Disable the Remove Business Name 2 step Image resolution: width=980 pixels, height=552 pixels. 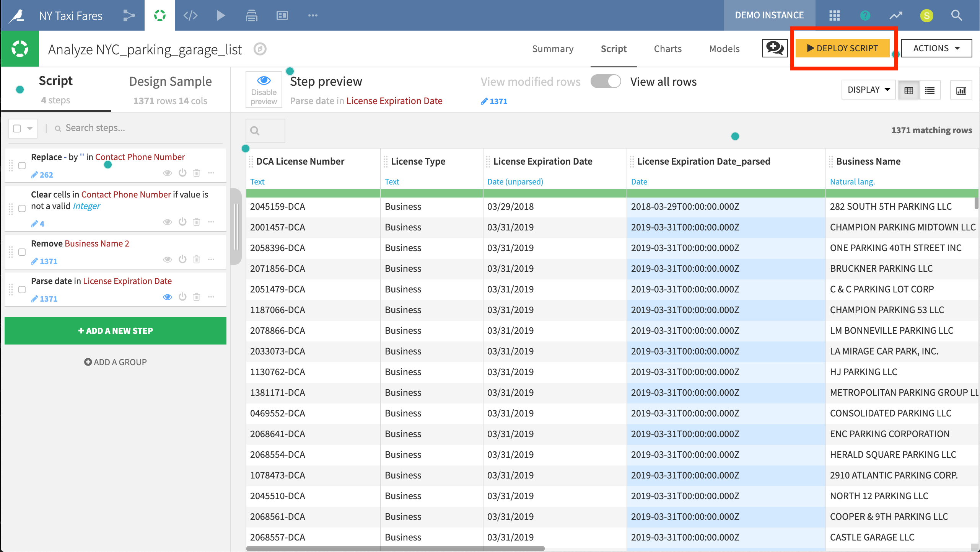click(x=182, y=259)
